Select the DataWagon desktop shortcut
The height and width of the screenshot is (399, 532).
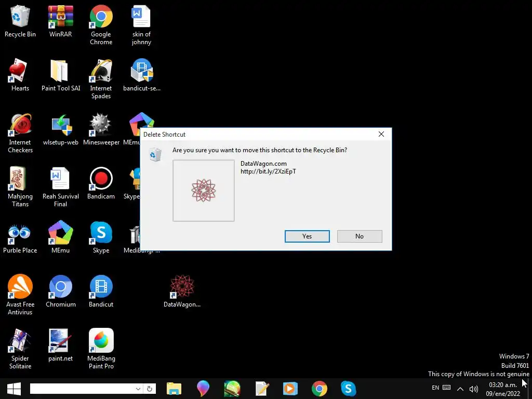coord(182,291)
